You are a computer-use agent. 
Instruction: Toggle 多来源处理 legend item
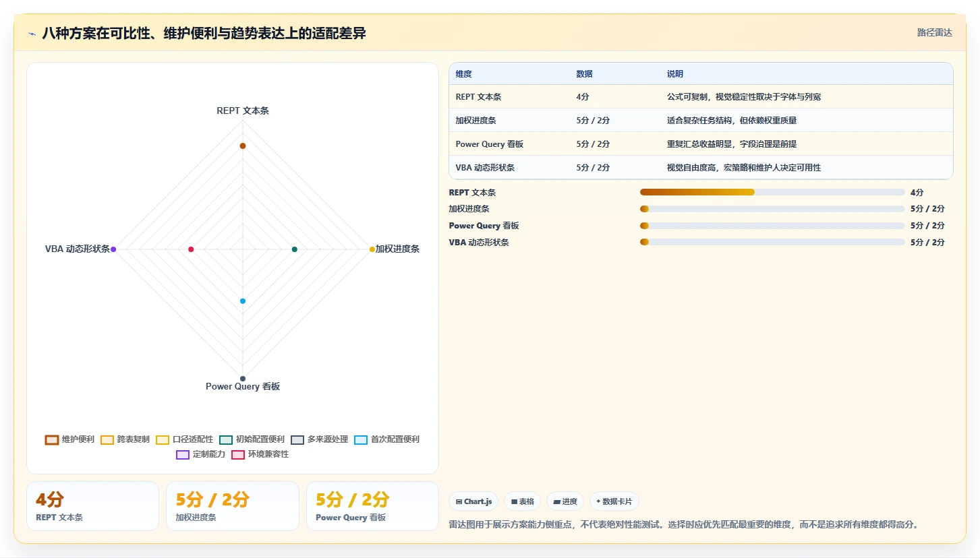[x=320, y=439]
